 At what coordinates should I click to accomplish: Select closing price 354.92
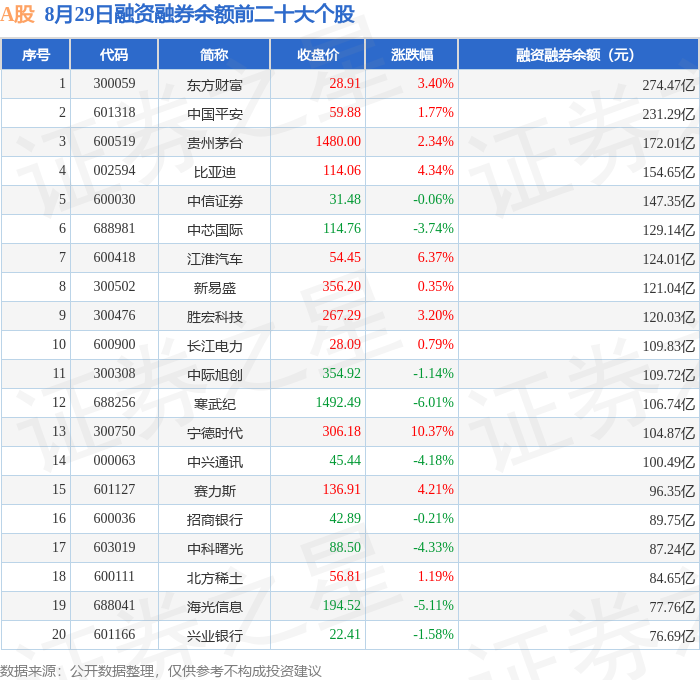(342, 373)
